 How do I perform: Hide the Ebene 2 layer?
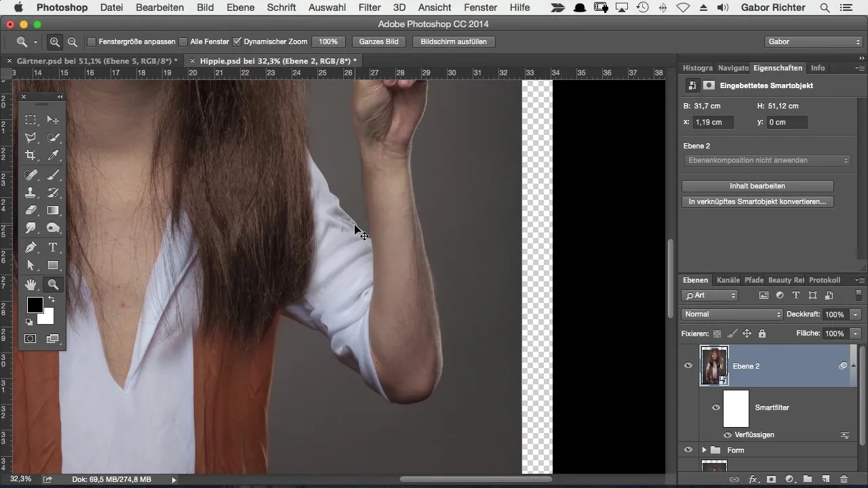pyautogui.click(x=688, y=366)
